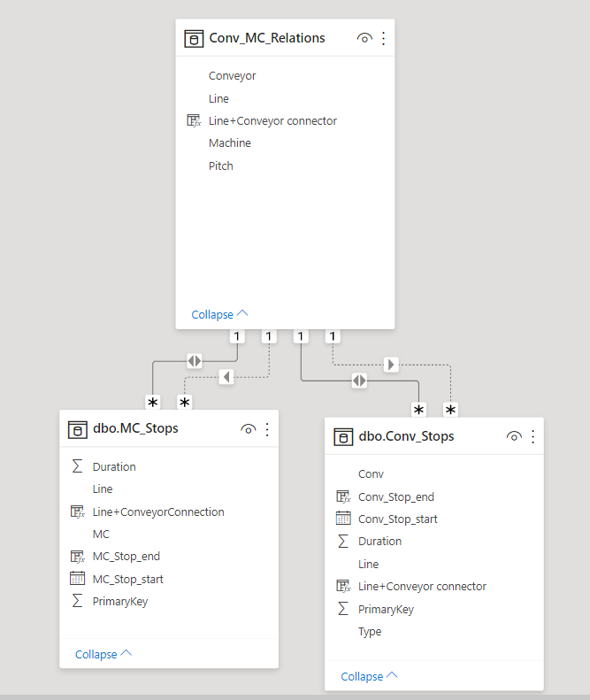The image size is (590, 700).
Task: Toggle visibility eye of dbo.Conv_Stops table
Action: coord(514,436)
